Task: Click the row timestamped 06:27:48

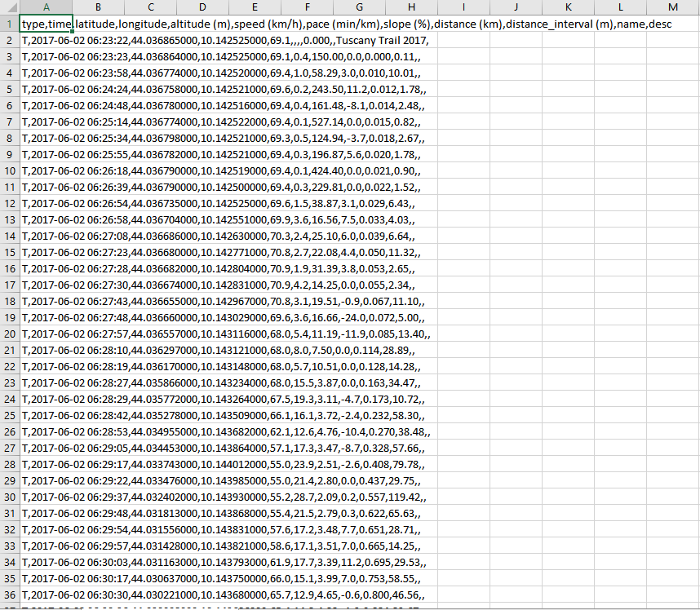Action: click(224, 318)
